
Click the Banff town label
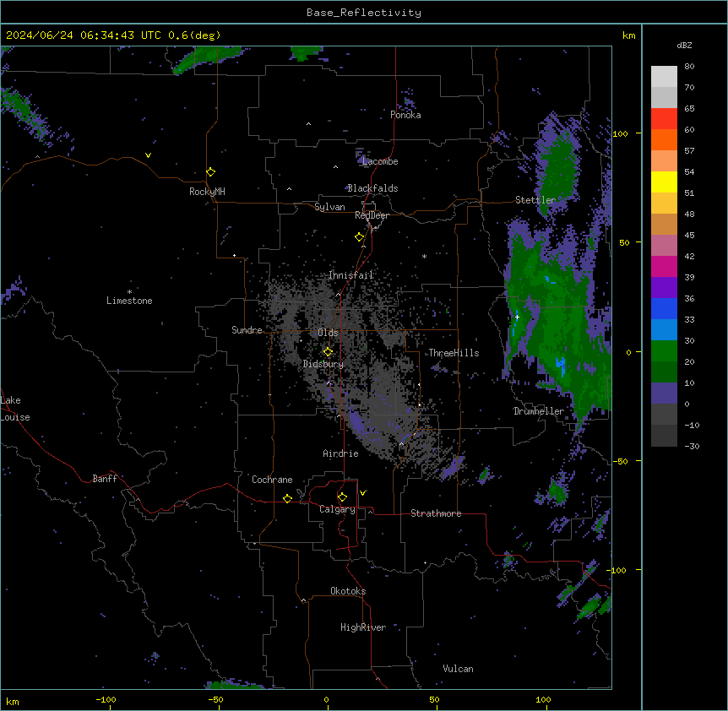pyautogui.click(x=105, y=479)
